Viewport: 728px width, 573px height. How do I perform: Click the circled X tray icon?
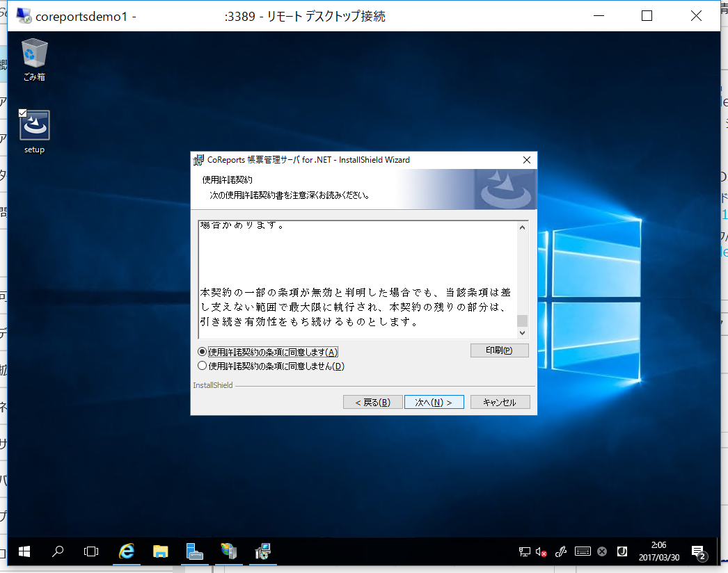pos(602,551)
